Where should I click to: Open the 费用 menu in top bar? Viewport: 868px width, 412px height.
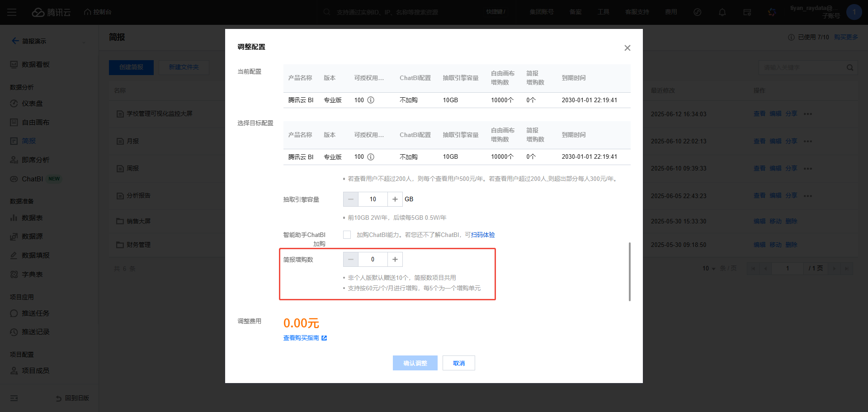coord(671,12)
